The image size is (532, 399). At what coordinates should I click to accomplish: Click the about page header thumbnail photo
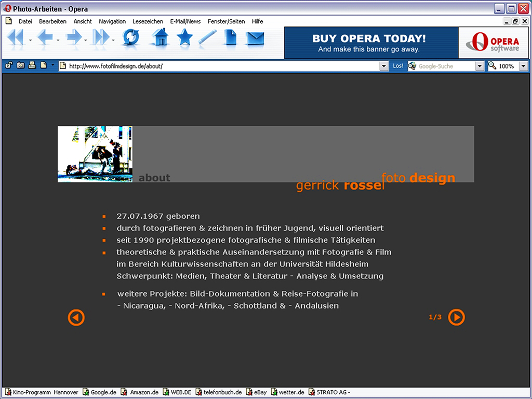[95, 154]
